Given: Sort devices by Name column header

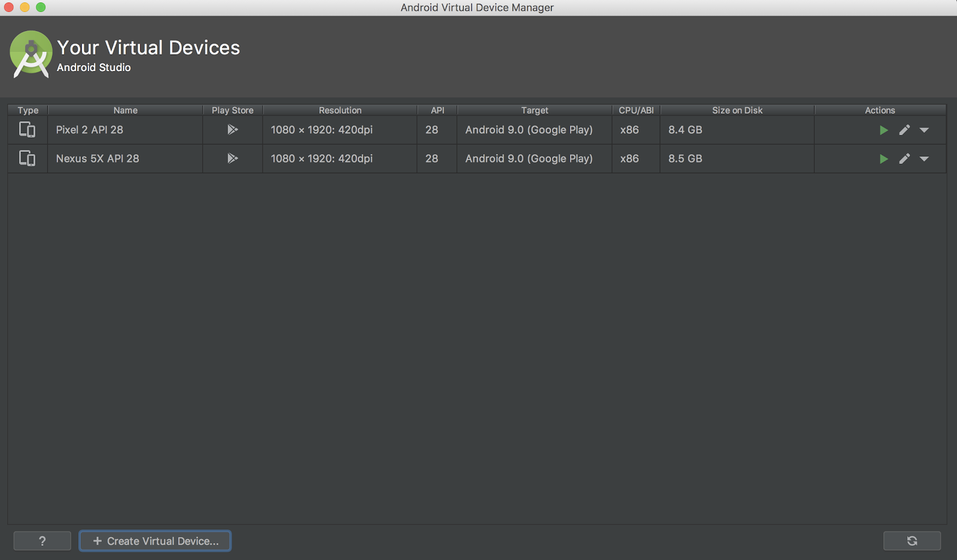Looking at the screenshot, I should [126, 111].
